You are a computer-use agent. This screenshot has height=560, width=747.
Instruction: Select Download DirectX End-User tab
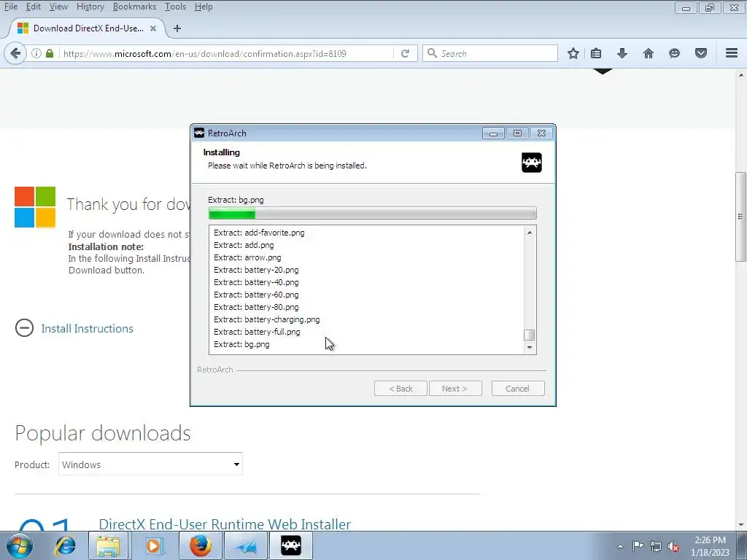pos(88,28)
